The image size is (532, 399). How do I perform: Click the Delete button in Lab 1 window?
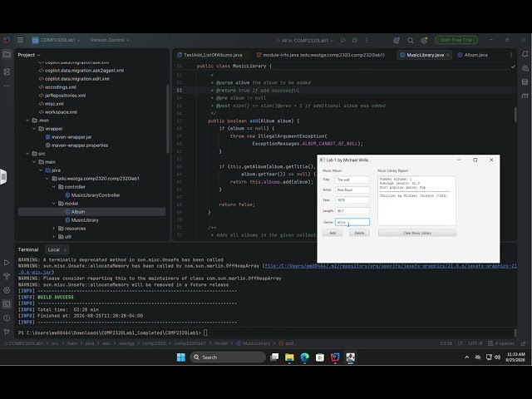click(x=359, y=233)
